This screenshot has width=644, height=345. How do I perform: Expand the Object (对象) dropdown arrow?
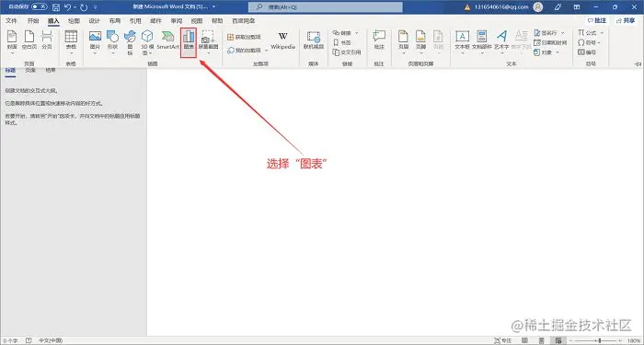558,52
